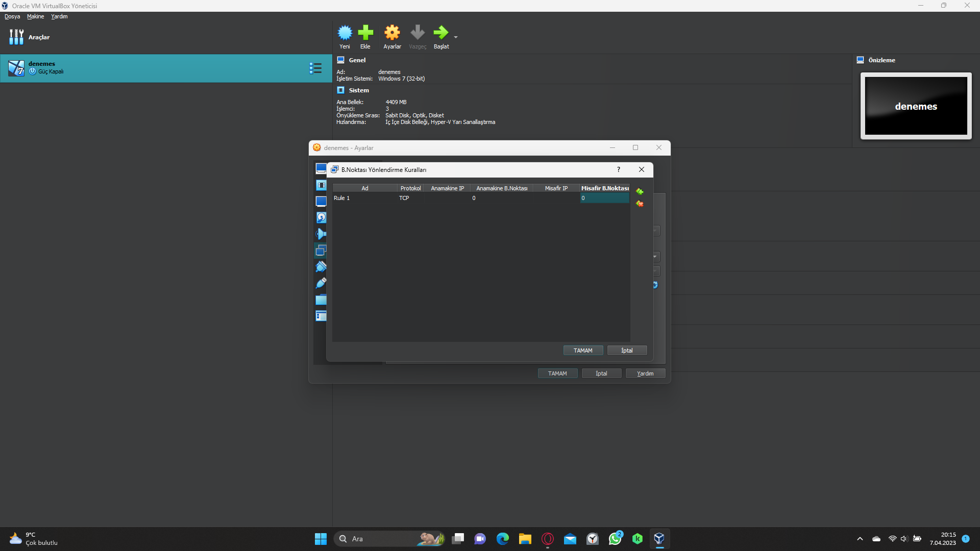Open Ayarlar settings from toolbar
980x551 pixels.
[x=392, y=33]
